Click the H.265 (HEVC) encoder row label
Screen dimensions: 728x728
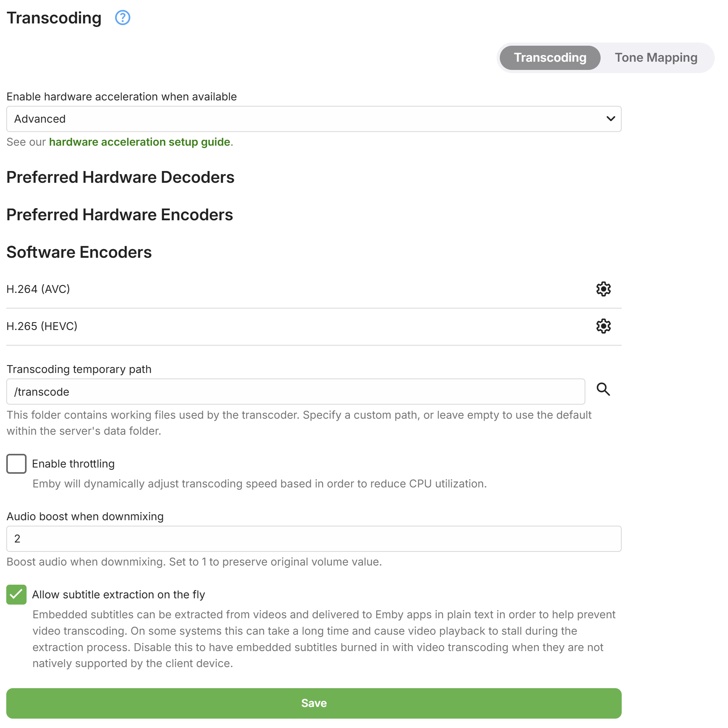coord(42,326)
